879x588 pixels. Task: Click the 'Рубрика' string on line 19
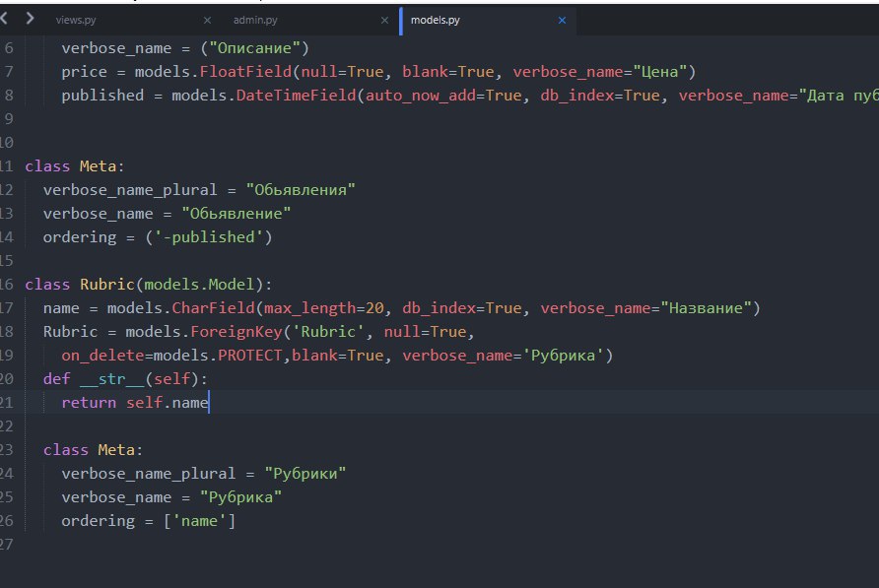563,356
